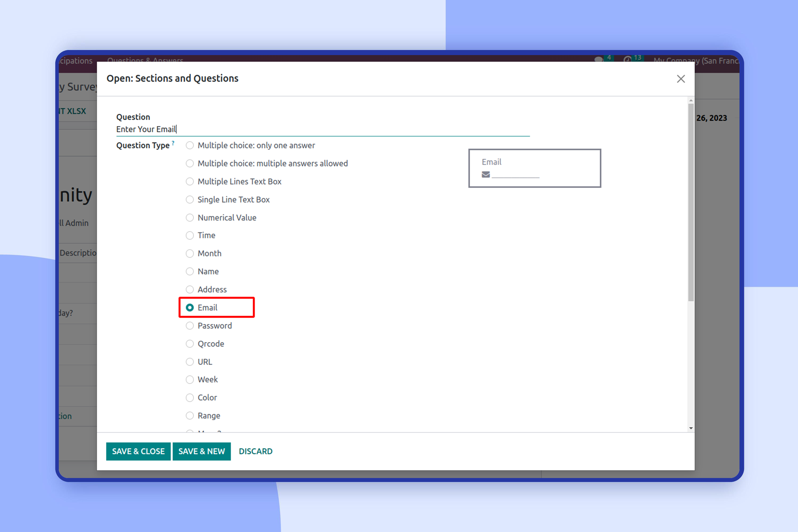Choose the Password question type
Viewport: 798px width, 532px height.
pyautogui.click(x=190, y=326)
